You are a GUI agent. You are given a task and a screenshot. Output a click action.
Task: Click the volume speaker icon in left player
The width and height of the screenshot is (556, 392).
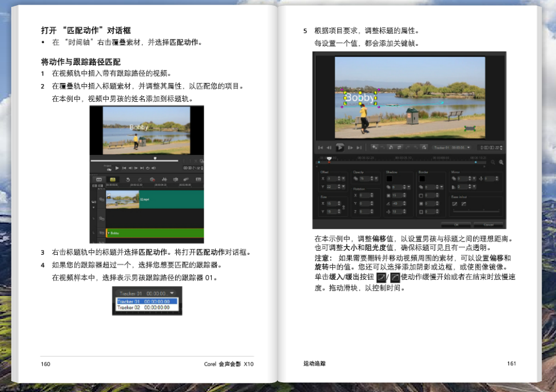tap(153, 168)
